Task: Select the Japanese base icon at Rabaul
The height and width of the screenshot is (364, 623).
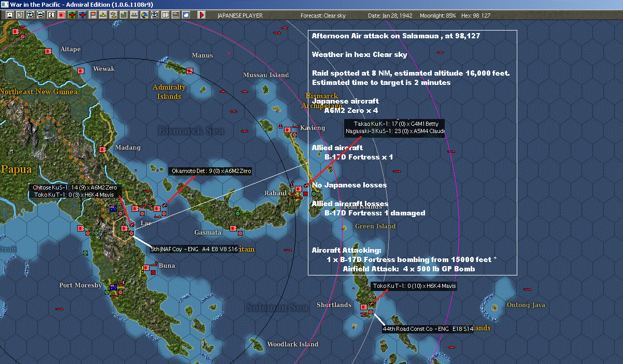Action: coord(299,190)
